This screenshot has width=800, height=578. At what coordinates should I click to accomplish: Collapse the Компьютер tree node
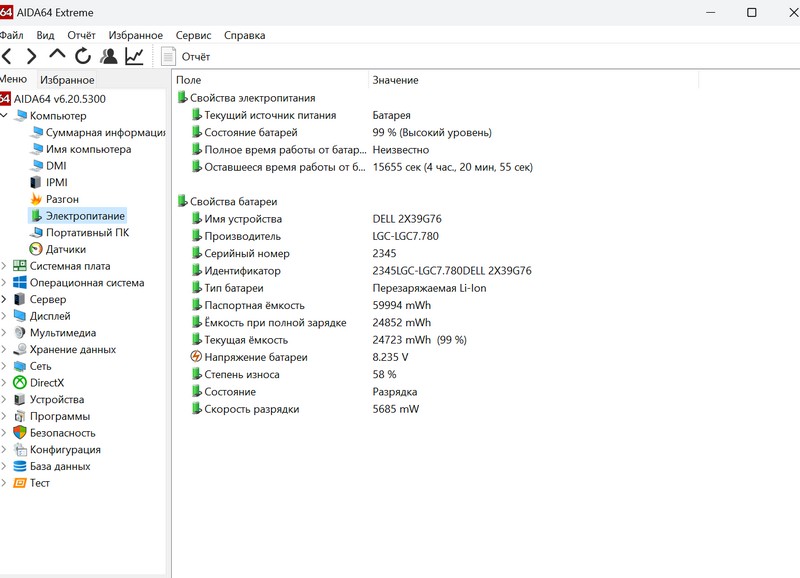pos(5,116)
